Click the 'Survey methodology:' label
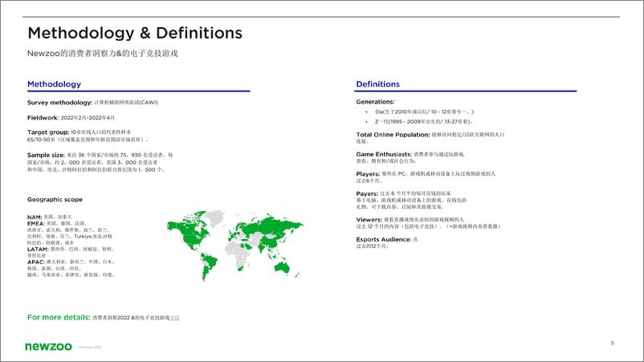 (x=59, y=103)
